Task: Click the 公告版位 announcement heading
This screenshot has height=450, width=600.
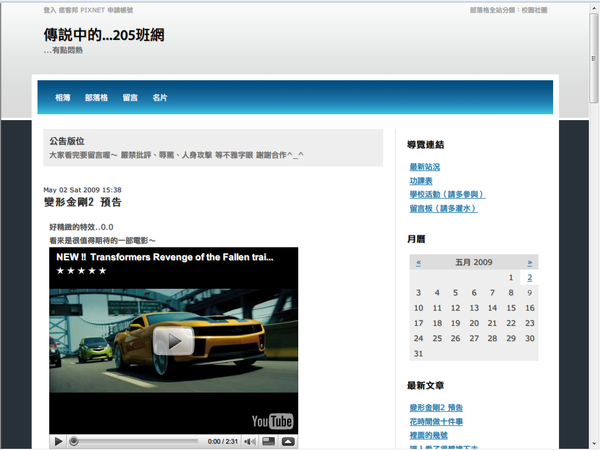Action: pos(67,141)
